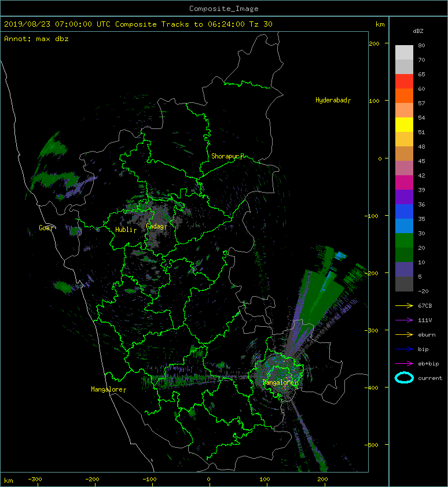Pick the light blue legend swatch
Screen dimensions: 448x487
pyautogui.click(x=404, y=226)
